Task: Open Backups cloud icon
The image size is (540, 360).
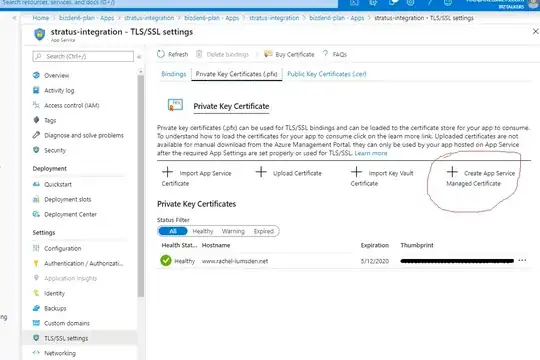Action: tap(36, 308)
